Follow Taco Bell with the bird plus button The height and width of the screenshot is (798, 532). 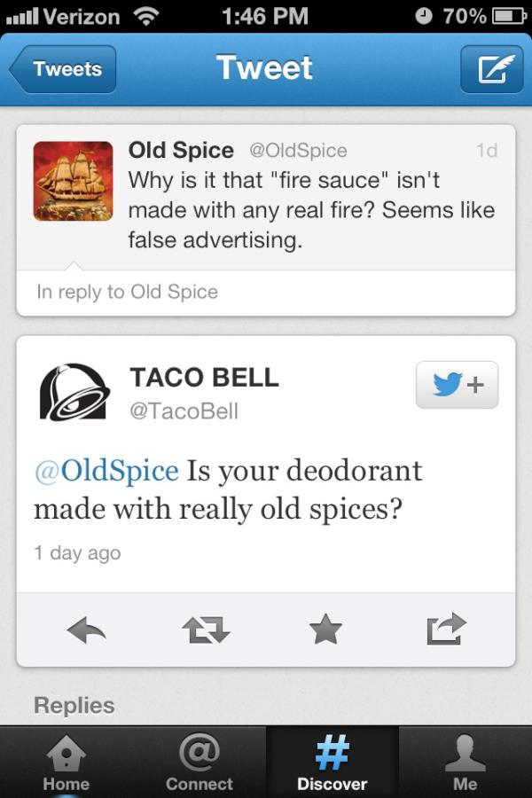coord(457,385)
